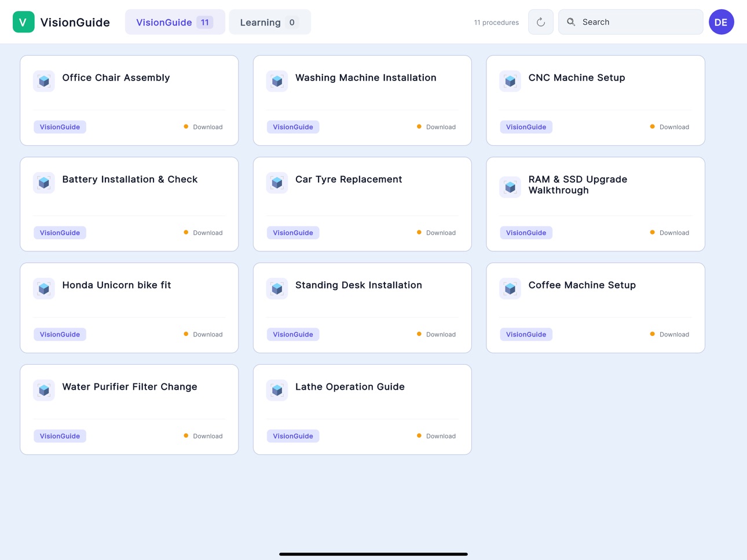Open the Washing Machine Installation title
This screenshot has width=747, height=560.
pos(366,78)
